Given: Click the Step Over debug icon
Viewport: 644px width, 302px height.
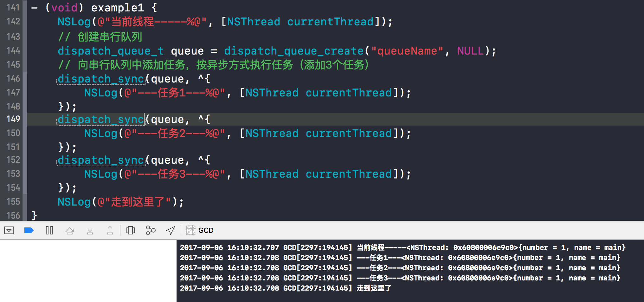Looking at the screenshot, I should (70, 230).
